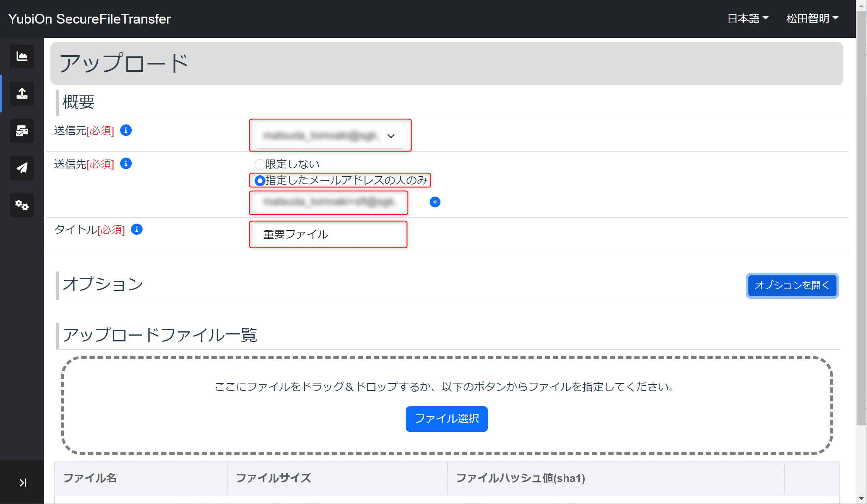Image resolution: width=867 pixels, height=504 pixels.
Task: Click the ファイルサイズ column header
Action: pos(337,478)
